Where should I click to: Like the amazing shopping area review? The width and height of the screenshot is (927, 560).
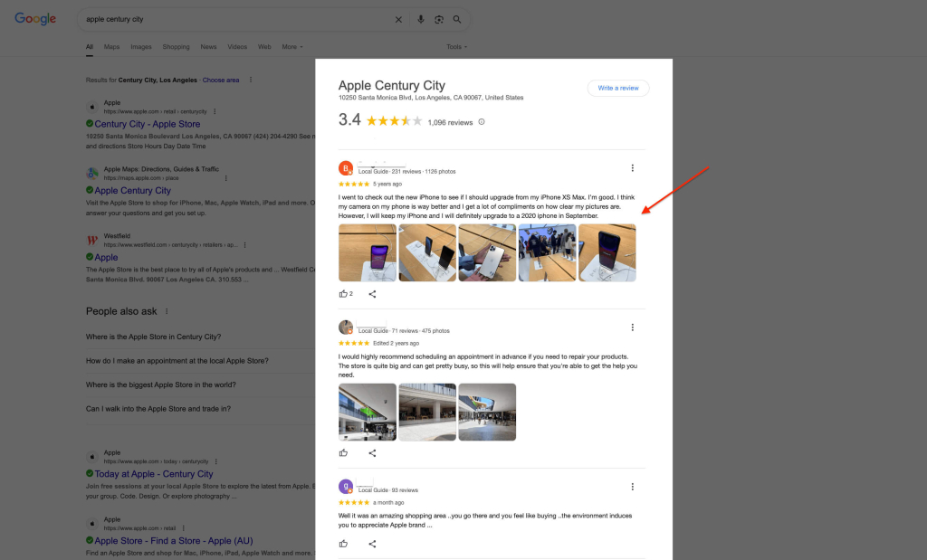(343, 544)
